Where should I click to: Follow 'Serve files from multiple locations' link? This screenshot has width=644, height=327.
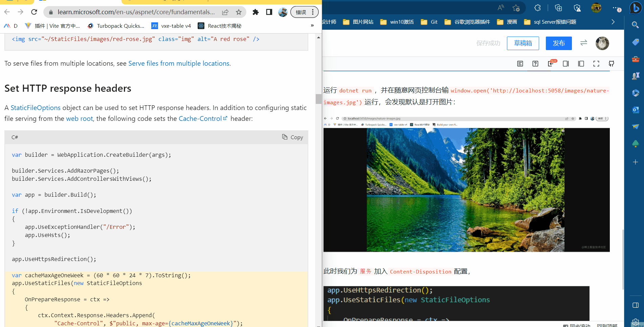(179, 63)
